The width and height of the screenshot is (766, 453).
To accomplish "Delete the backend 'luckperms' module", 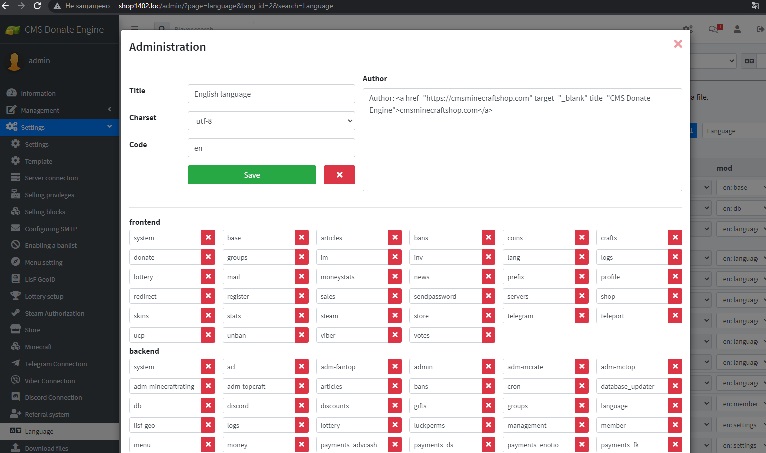I will [x=488, y=425].
